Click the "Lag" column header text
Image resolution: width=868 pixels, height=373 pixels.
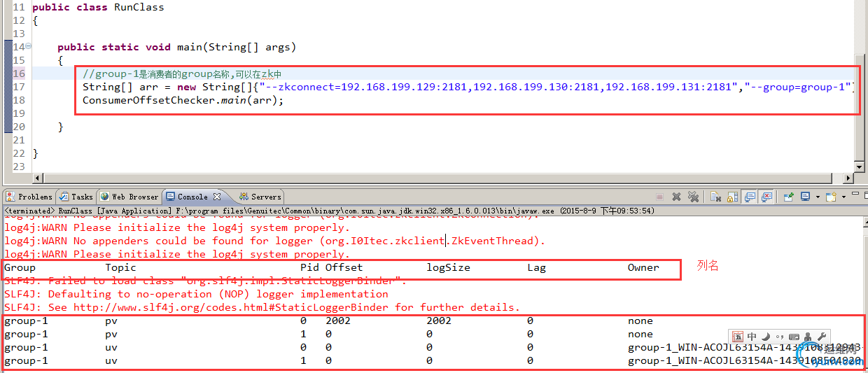(x=536, y=267)
